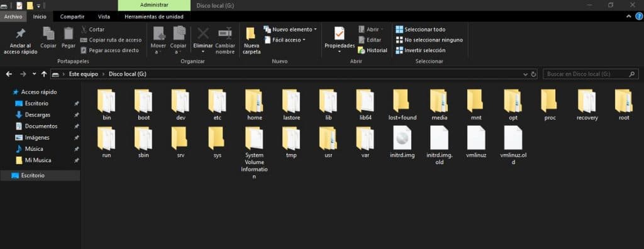Viewport: 644px width, 249px height.
Task: Select the Eliminar red X icon
Action: point(203,33)
